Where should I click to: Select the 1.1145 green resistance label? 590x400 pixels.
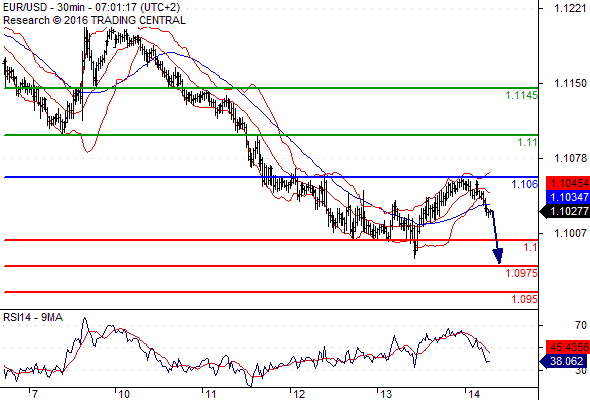(x=521, y=95)
